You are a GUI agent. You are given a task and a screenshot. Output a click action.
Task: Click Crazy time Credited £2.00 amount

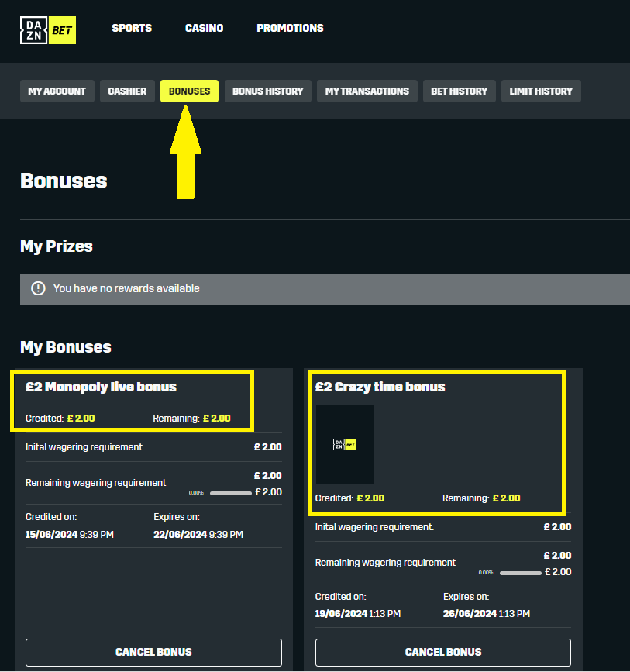pos(370,498)
